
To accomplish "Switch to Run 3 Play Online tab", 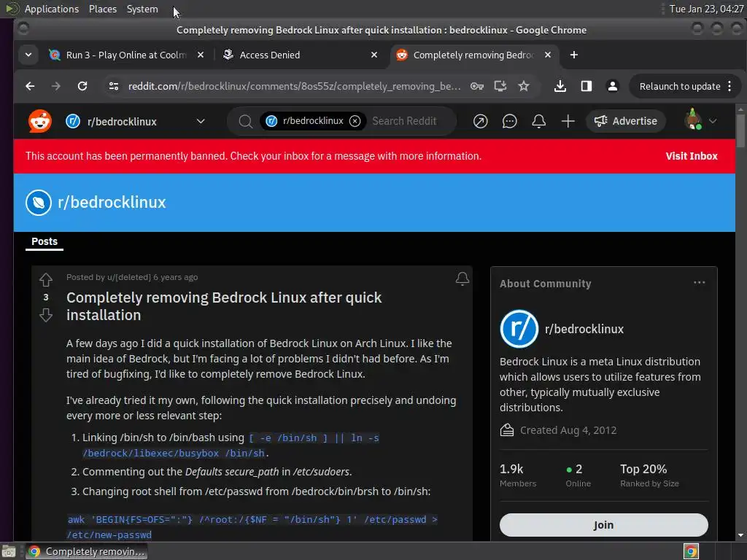I will click(x=126, y=55).
